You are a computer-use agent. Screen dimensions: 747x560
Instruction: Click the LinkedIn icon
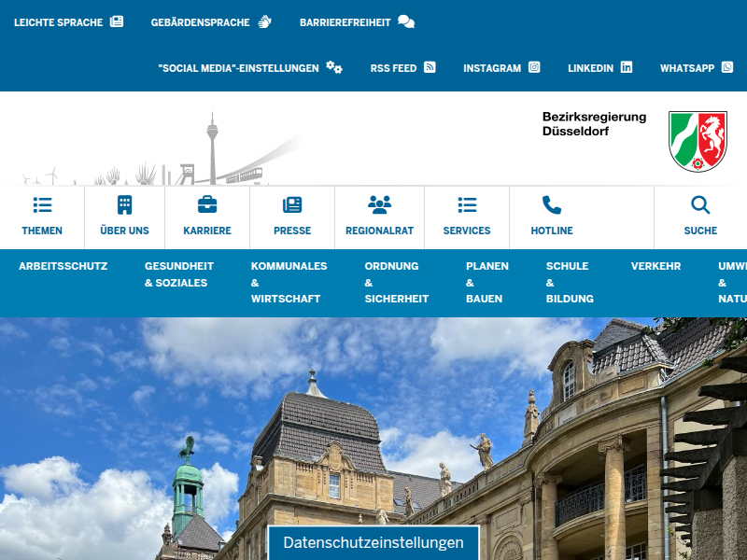tap(626, 67)
